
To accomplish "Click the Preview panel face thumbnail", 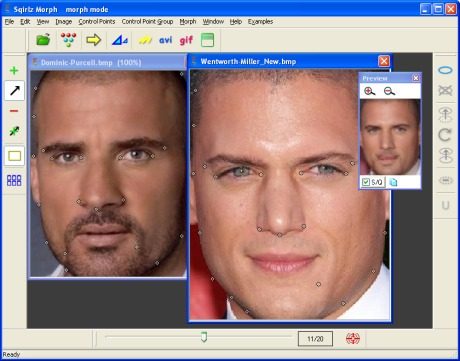I will (x=390, y=137).
